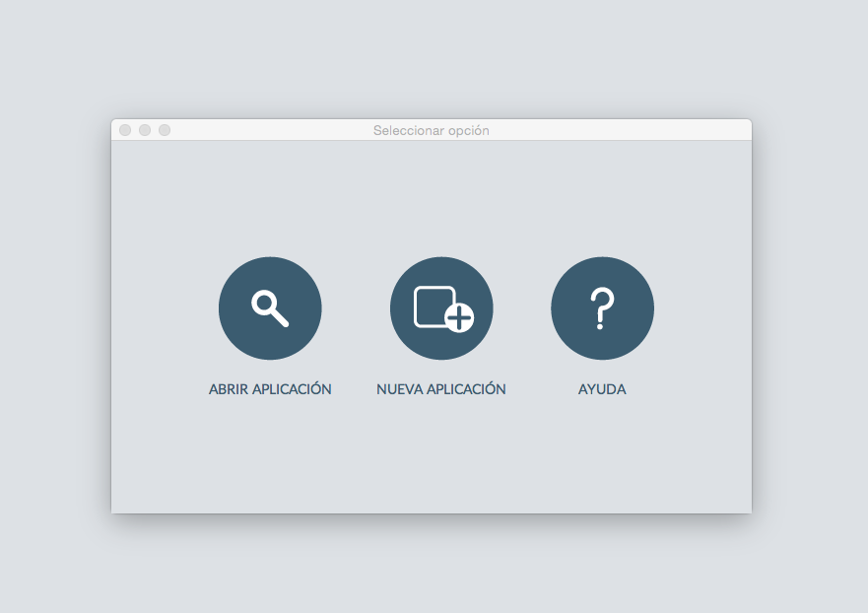Screen dimensions: 868x613
Task: Click the dot of the question mark
Action: click(x=601, y=325)
